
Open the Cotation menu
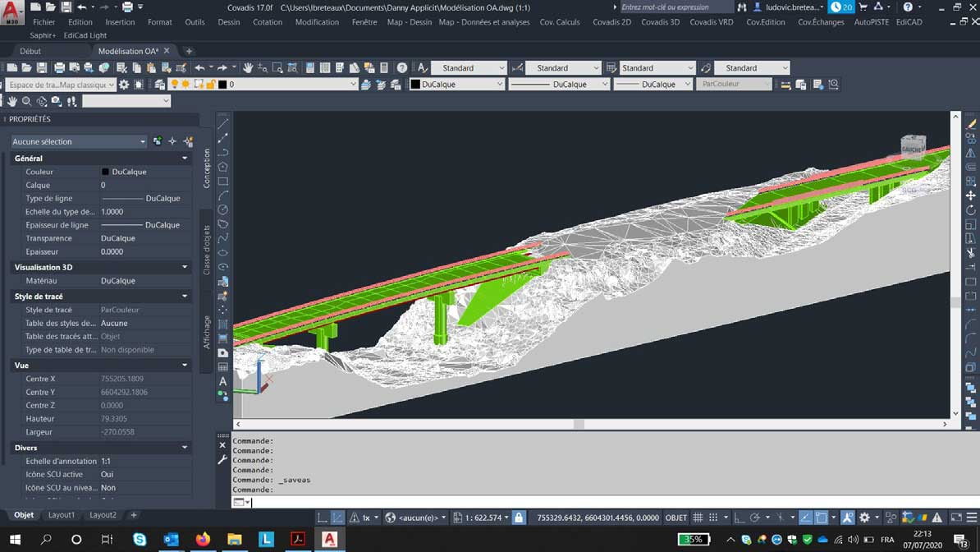tap(268, 22)
